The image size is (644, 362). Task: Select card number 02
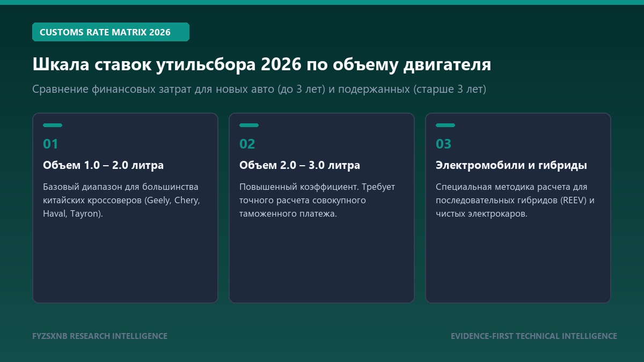(x=247, y=144)
